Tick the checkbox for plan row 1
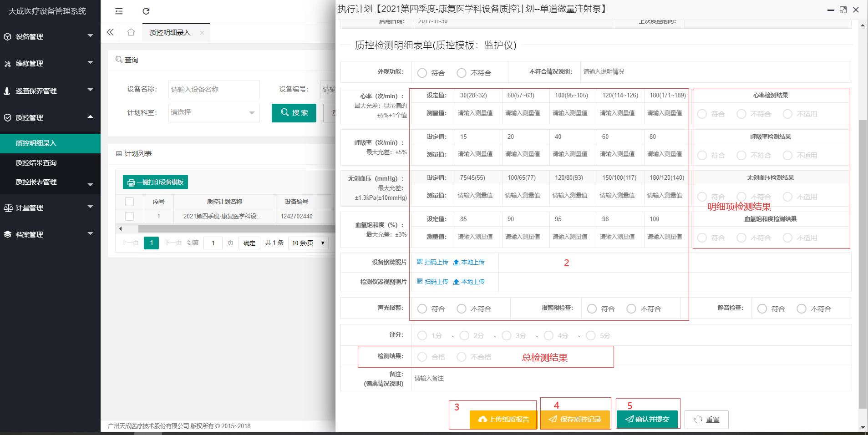The image size is (868, 435). coord(130,216)
